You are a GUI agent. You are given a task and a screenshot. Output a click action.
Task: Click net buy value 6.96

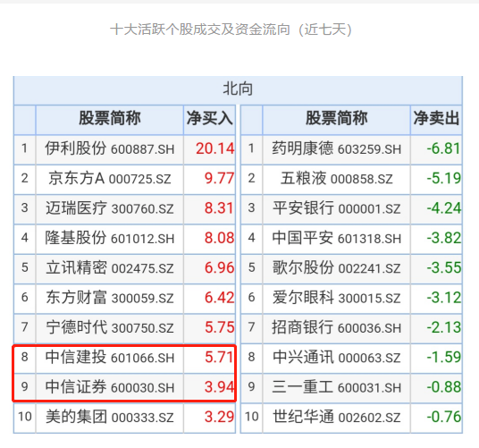pyautogui.click(x=219, y=268)
